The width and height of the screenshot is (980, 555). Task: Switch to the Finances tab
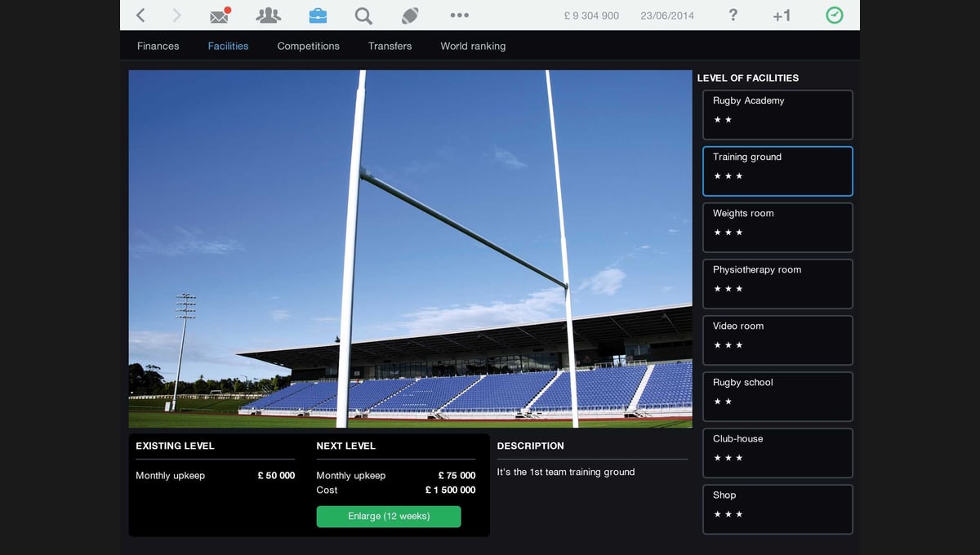(158, 46)
